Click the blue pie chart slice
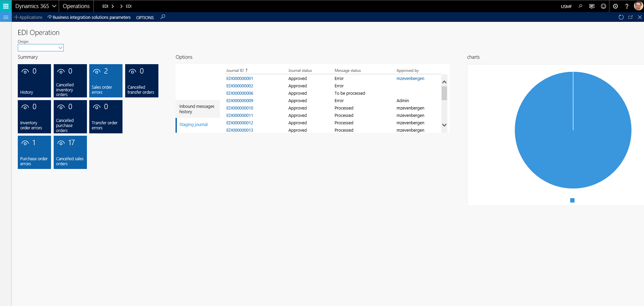644x306 pixels. click(x=573, y=130)
